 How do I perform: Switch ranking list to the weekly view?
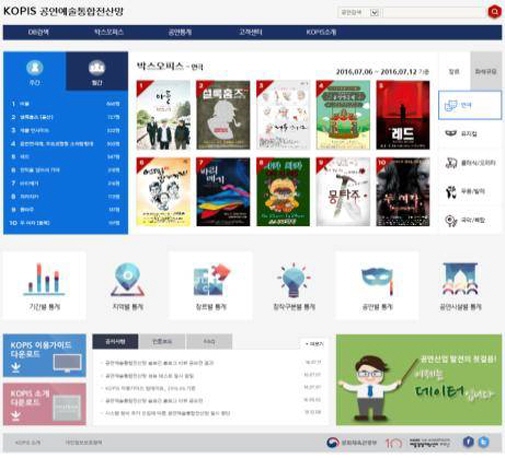pos(35,71)
